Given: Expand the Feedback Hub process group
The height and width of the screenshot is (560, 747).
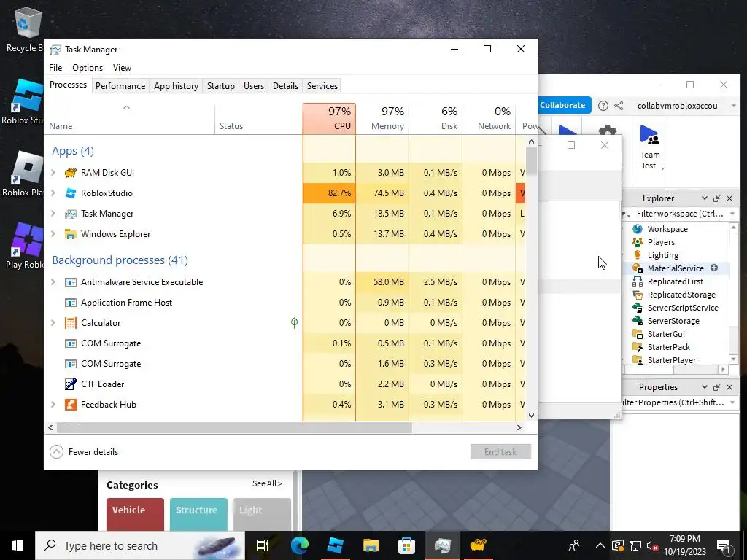Looking at the screenshot, I should pyautogui.click(x=53, y=404).
